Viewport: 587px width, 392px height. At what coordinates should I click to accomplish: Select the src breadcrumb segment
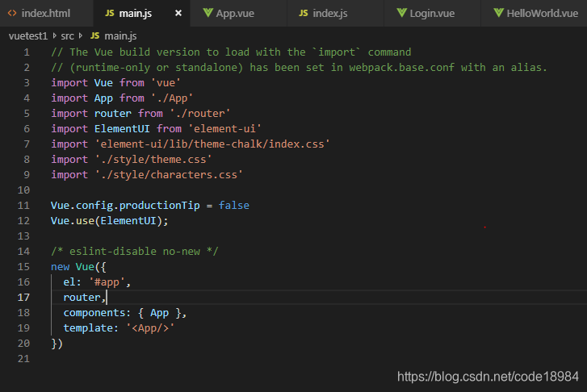coord(67,36)
